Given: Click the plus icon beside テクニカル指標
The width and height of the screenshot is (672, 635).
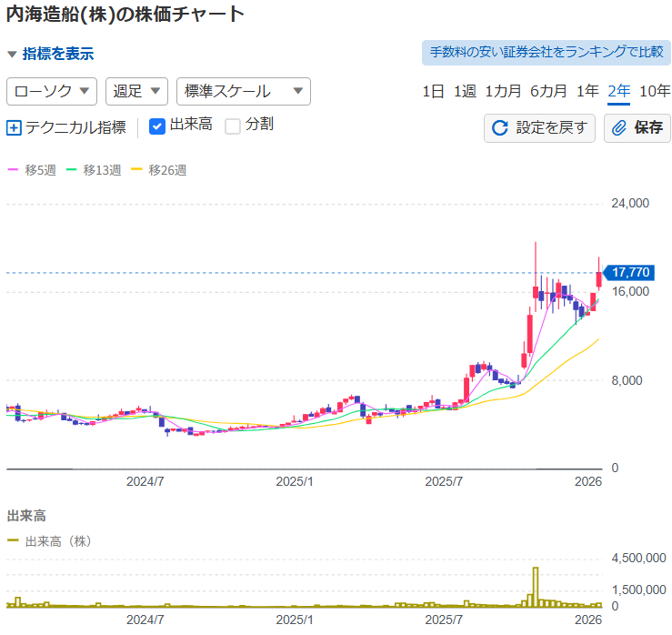Looking at the screenshot, I should click(14, 127).
